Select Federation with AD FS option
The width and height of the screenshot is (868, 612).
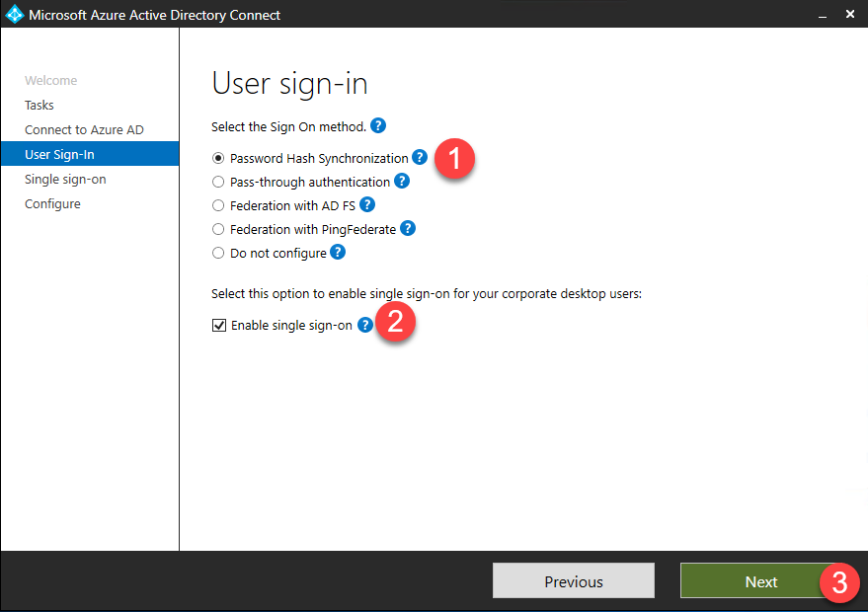pos(218,206)
